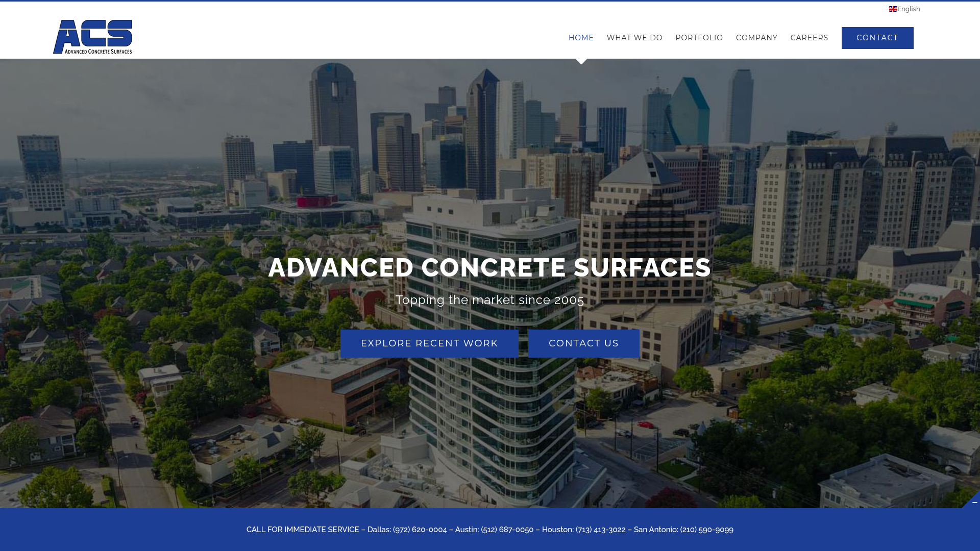980x551 pixels.
Task: Select the English language option
Action: coord(908,9)
